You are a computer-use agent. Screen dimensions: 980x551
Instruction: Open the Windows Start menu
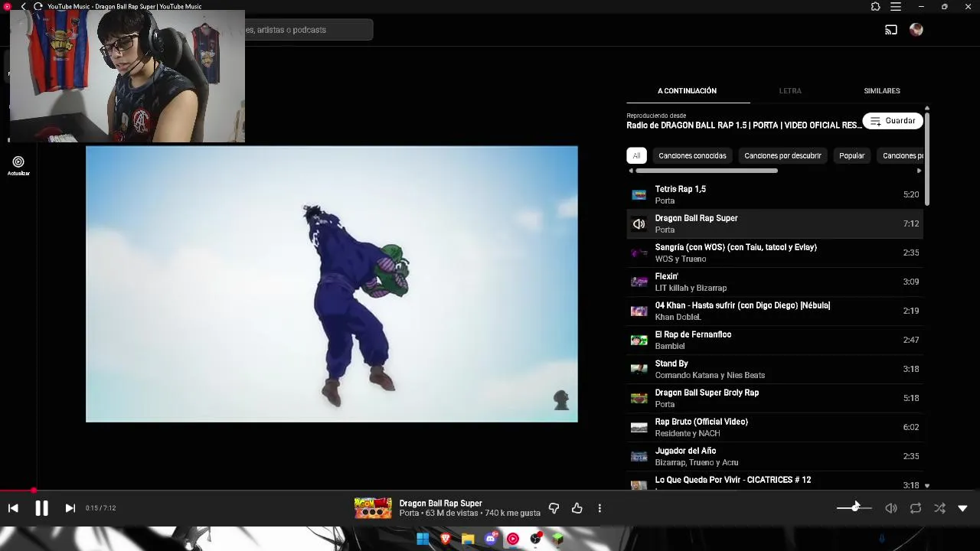click(x=423, y=539)
